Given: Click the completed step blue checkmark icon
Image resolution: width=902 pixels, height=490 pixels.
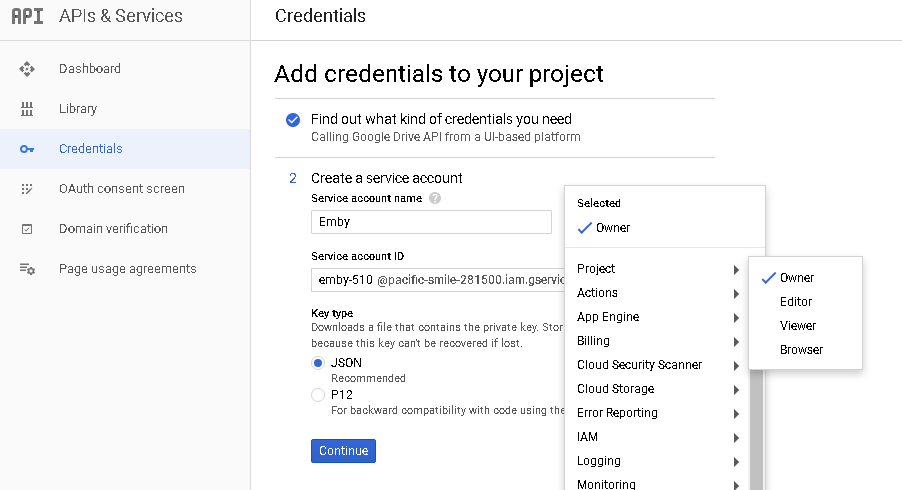Looking at the screenshot, I should coord(293,120).
